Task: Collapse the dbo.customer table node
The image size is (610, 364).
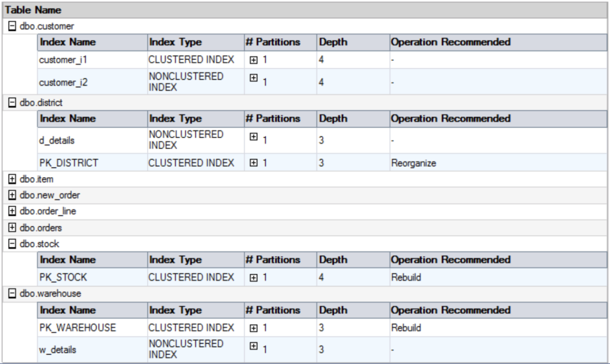Action: pyautogui.click(x=12, y=26)
